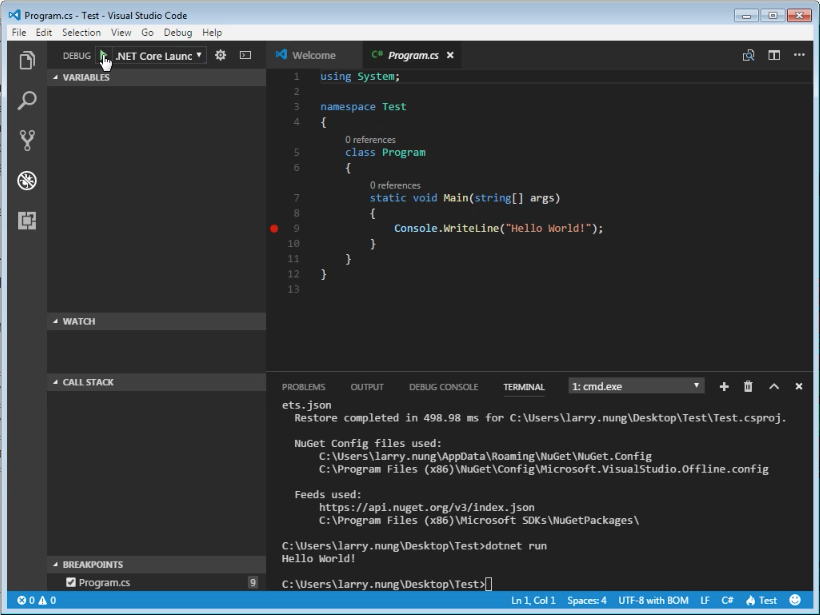Click the smiley feedback icon in status bar
820x615 pixels.
(795, 600)
